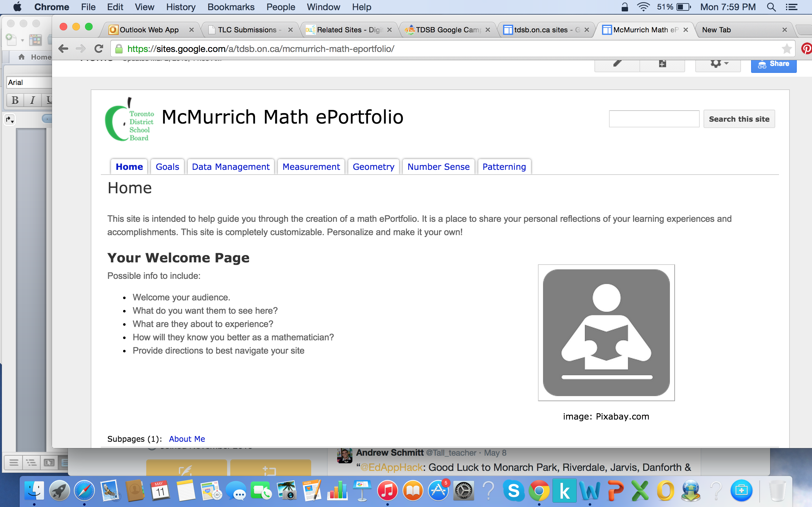Open the Spotlight search magnifier icon
The image size is (812, 507).
771,7
